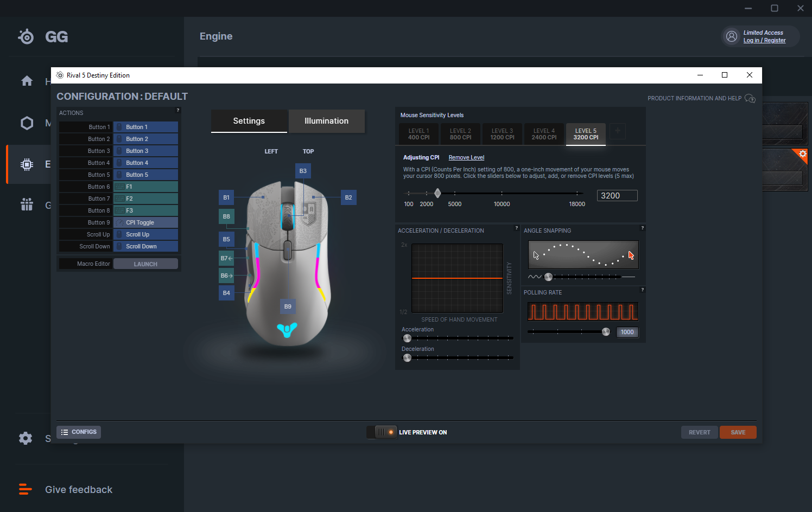Click the orange gear badge on device card

802,154
